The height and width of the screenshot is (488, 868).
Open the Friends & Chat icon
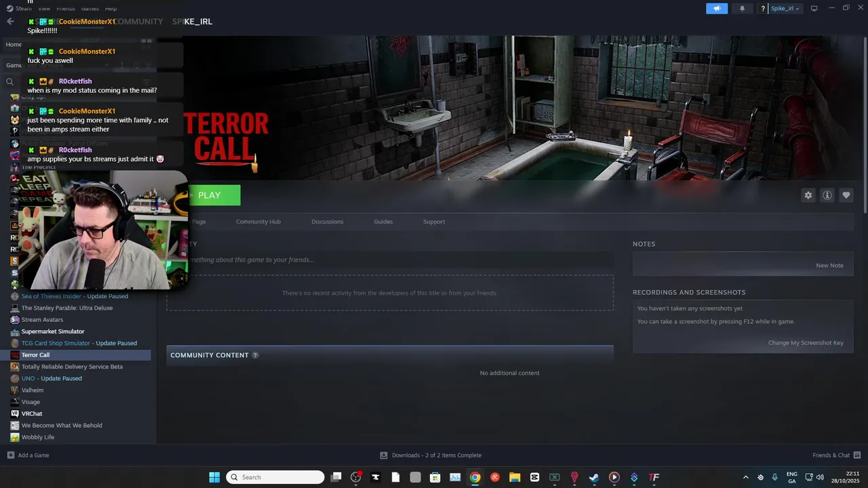tap(857, 455)
